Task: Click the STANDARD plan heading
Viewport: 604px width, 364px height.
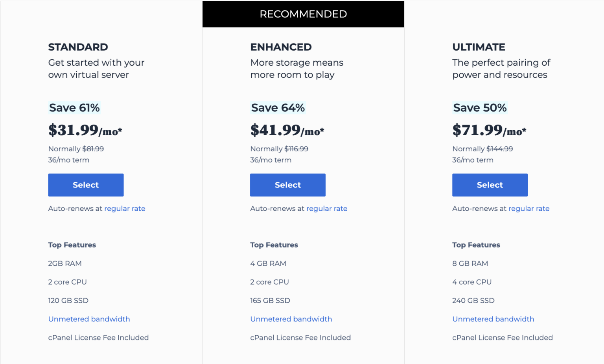Action: click(x=78, y=47)
